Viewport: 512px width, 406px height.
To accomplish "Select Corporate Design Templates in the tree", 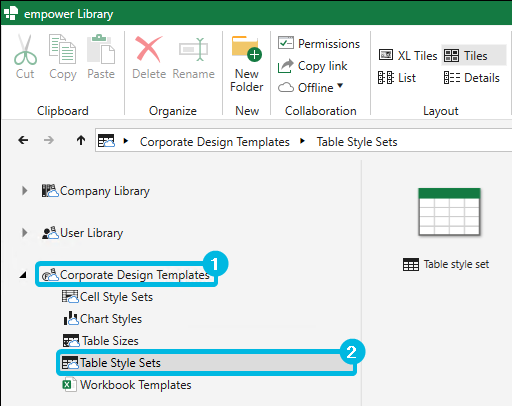I will (x=135, y=275).
